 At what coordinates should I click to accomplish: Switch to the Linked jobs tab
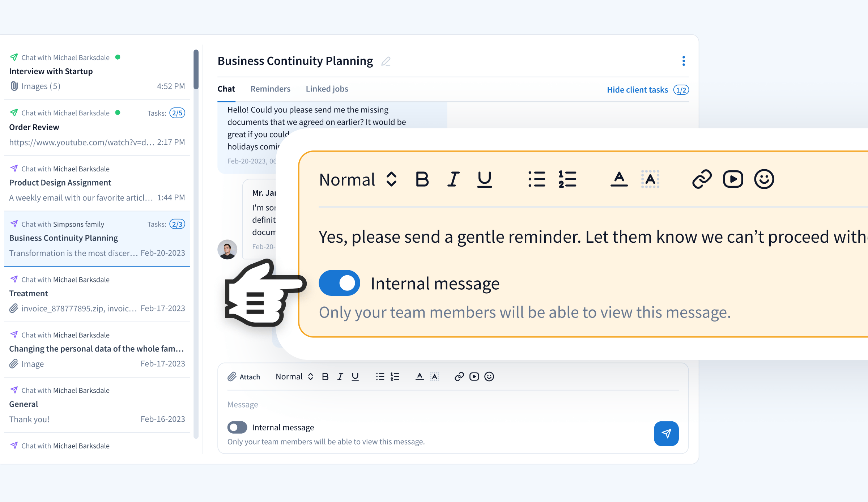[x=327, y=89]
